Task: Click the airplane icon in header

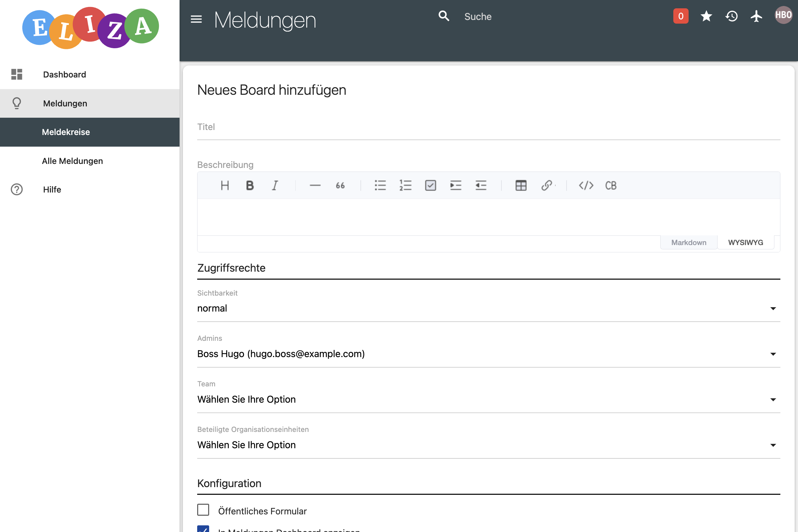Action: 756,16
